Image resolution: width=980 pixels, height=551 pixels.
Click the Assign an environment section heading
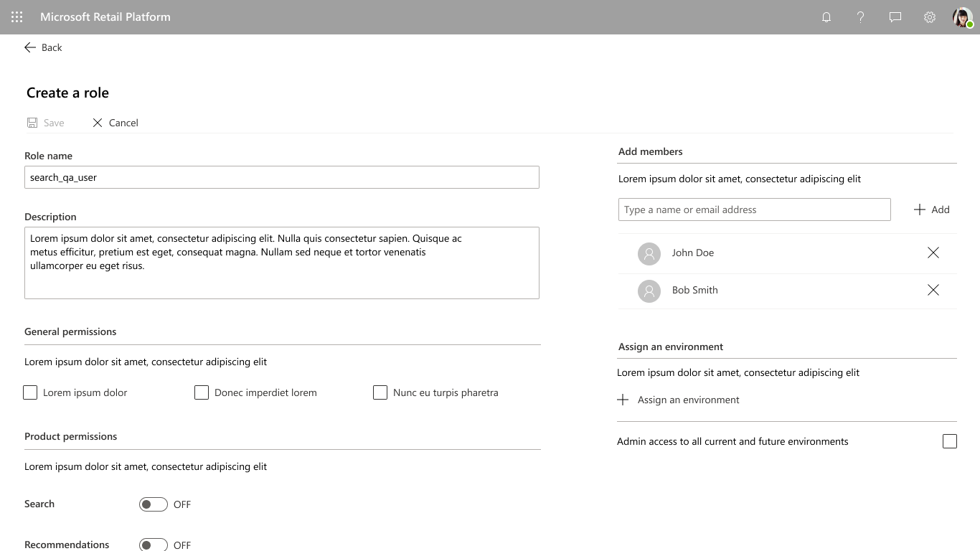671,347
